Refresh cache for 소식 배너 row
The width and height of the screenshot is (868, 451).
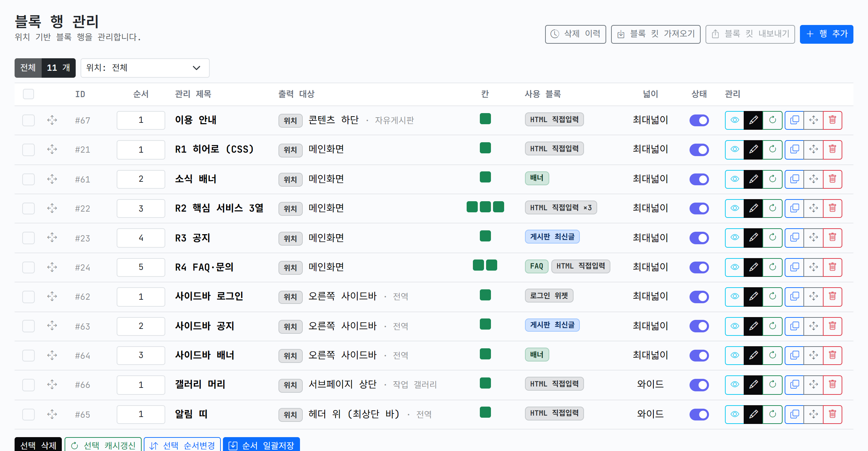(x=772, y=179)
